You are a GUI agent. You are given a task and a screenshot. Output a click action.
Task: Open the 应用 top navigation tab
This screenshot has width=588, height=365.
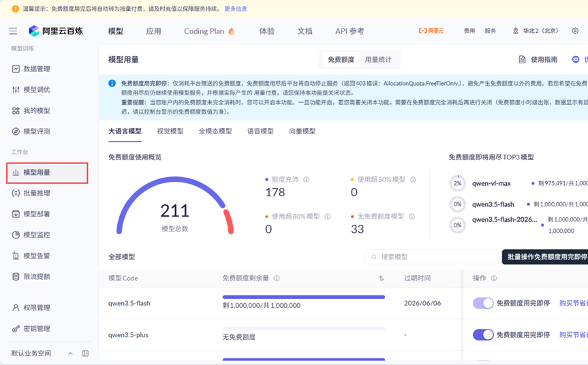point(153,31)
